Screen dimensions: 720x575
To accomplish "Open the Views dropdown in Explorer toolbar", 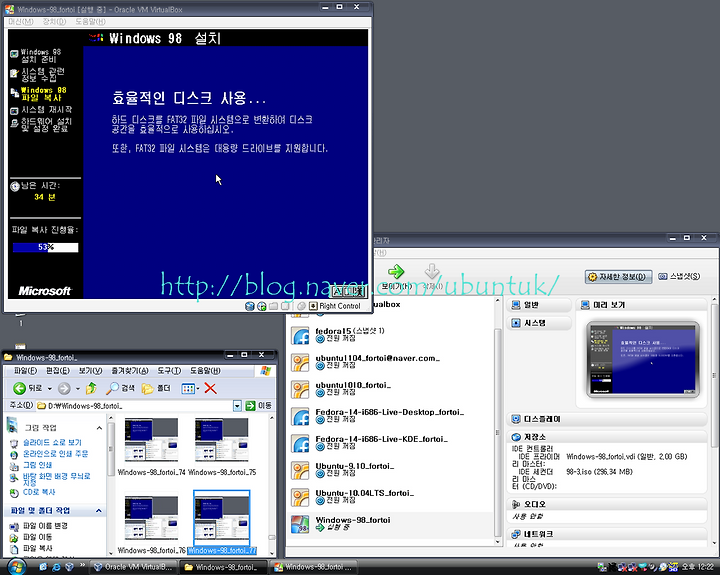I will (x=198, y=389).
